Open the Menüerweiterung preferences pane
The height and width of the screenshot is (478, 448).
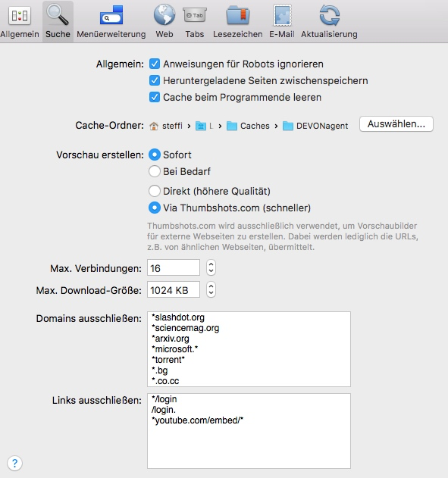(111, 21)
